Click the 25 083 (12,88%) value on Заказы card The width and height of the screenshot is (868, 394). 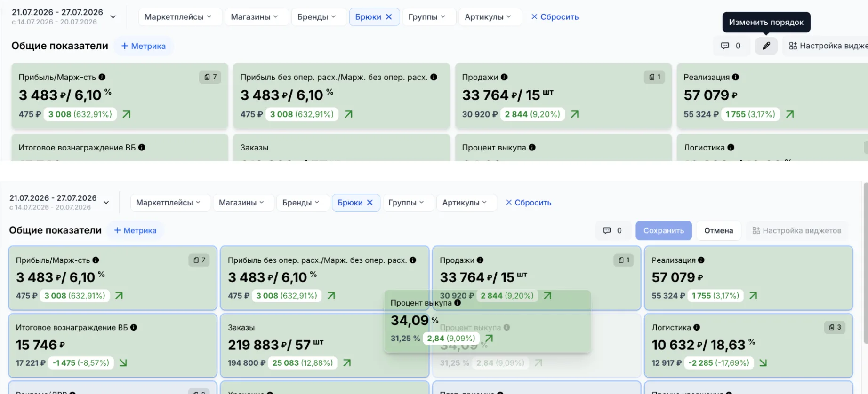[x=303, y=363]
